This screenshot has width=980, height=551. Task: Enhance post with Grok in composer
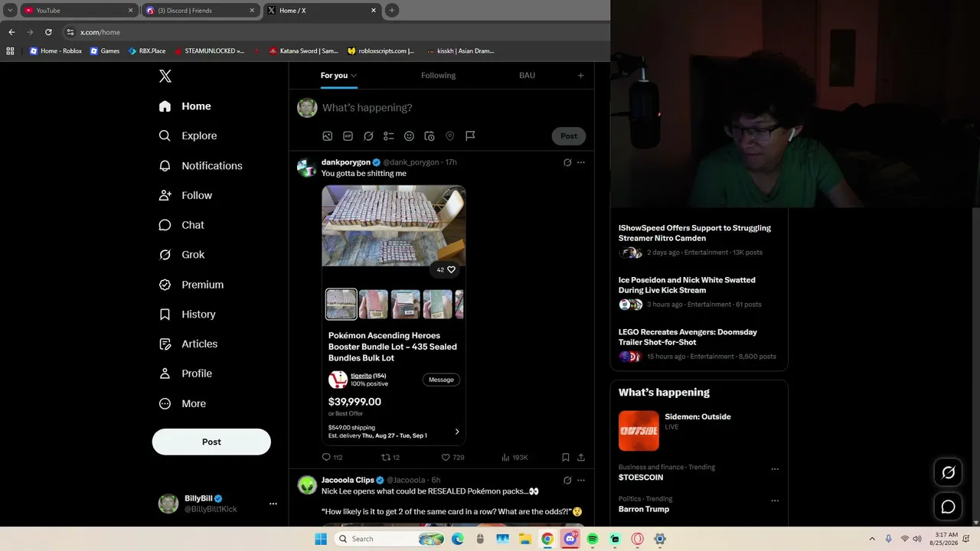[368, 136]
